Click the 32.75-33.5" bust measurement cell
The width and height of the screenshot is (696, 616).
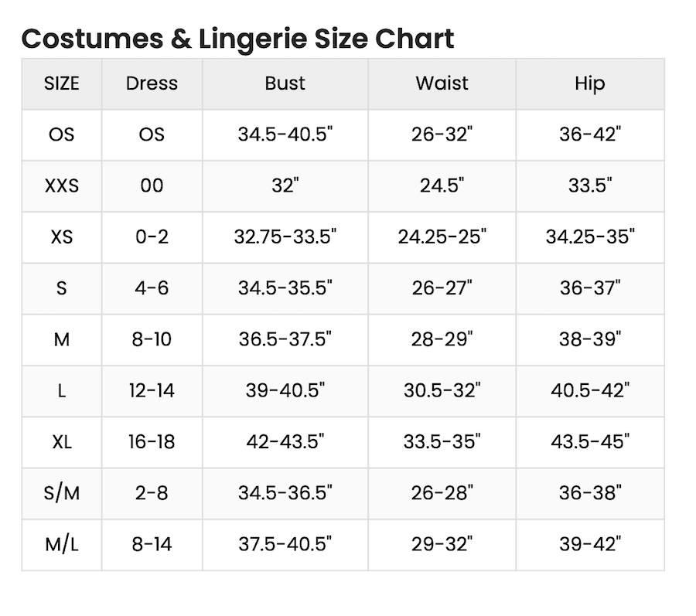tap(285, 237)
